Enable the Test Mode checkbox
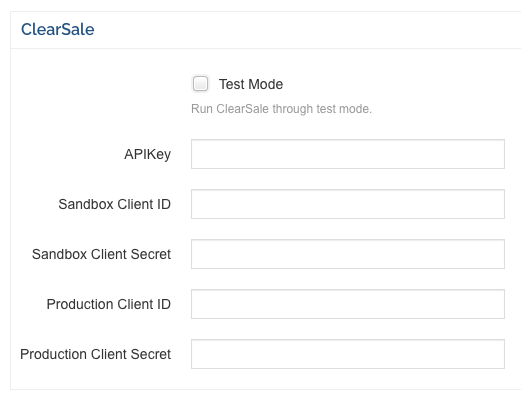521x401 pixels. 200,83
